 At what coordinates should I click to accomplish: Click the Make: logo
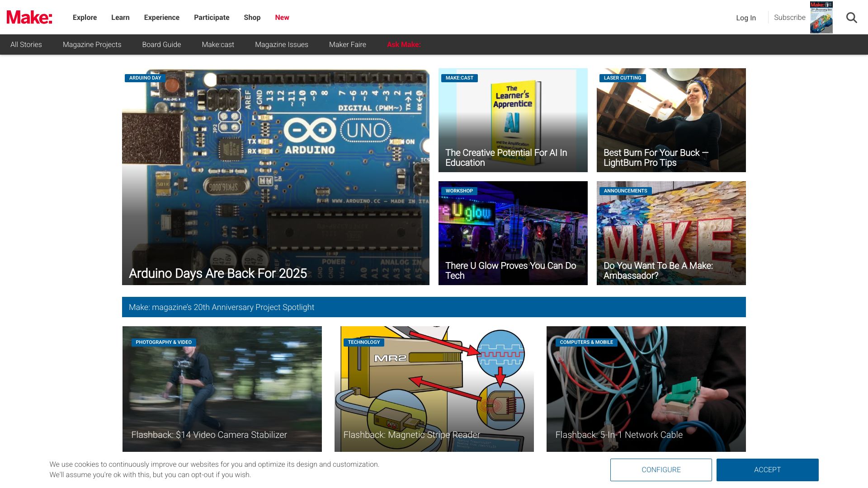coord(29,18)
